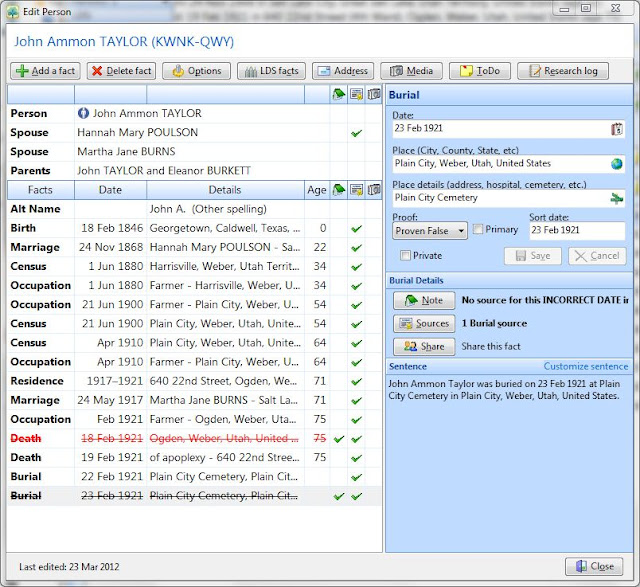Click the Edit Person window app icon

pos(13,11)
